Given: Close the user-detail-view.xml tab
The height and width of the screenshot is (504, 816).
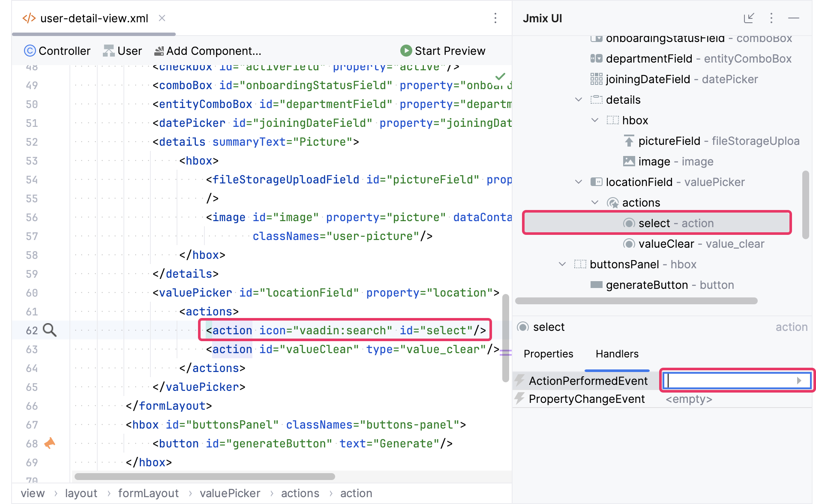Looking at the screenshot, I should [162, 18].
